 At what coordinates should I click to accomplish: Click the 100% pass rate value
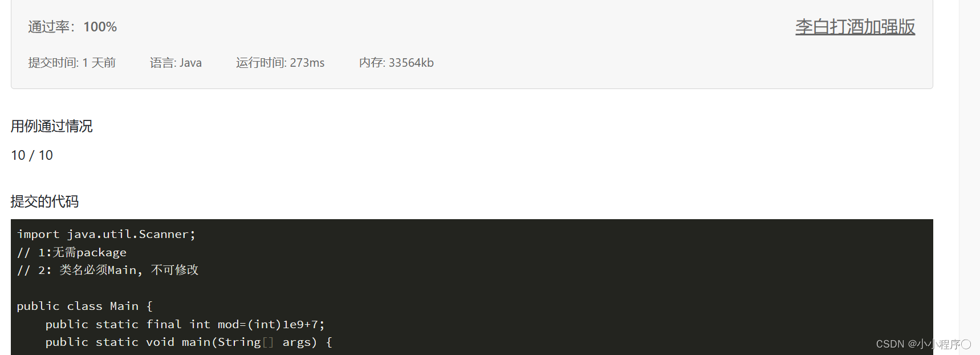(100, 27)
